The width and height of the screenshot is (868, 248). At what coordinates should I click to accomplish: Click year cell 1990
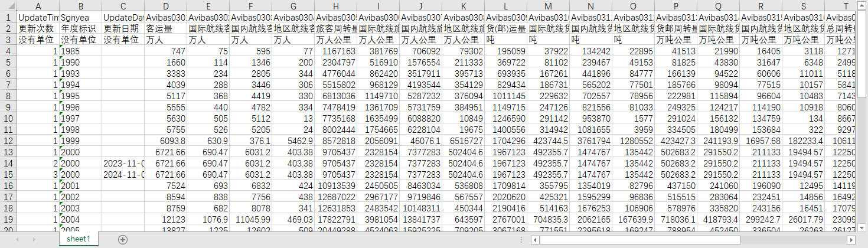point(81,62)
